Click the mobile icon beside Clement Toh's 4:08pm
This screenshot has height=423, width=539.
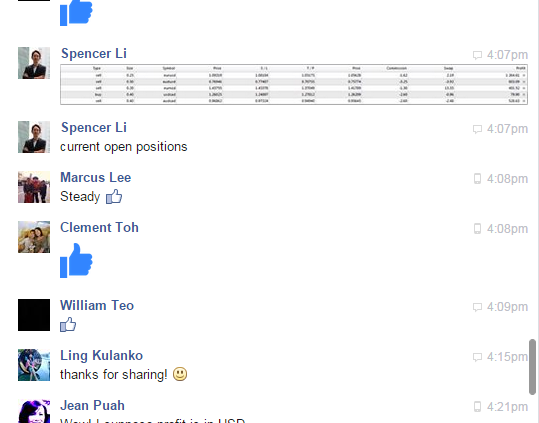point(477,229)
